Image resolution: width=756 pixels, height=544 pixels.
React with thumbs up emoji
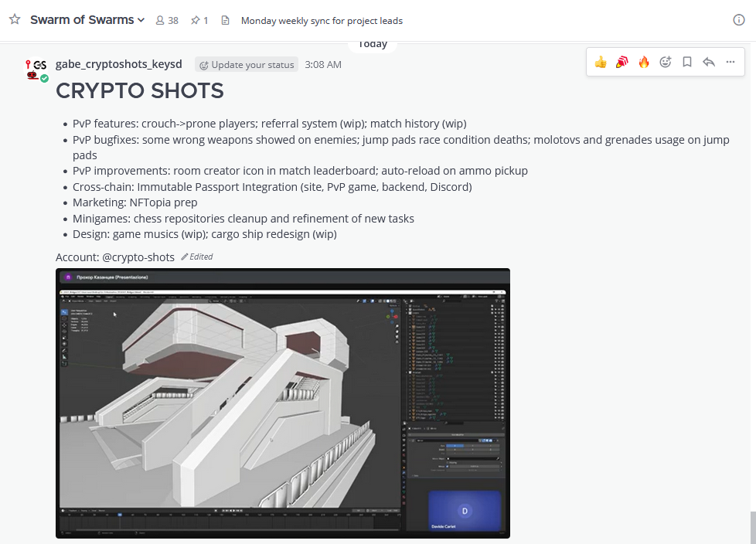[601, 62]
